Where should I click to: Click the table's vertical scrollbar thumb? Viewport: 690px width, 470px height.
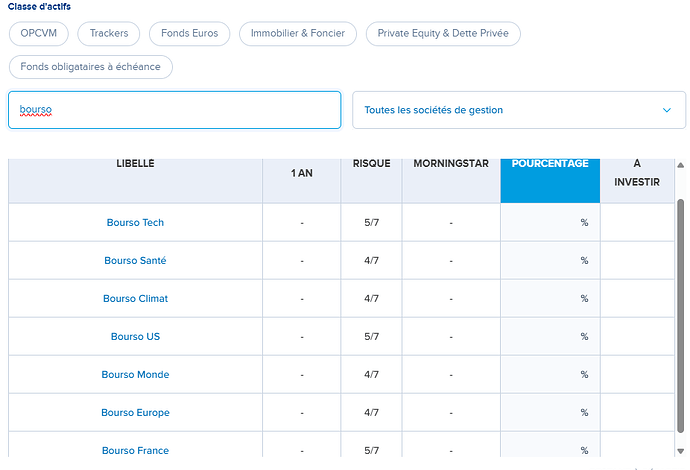tap(681, 316)
